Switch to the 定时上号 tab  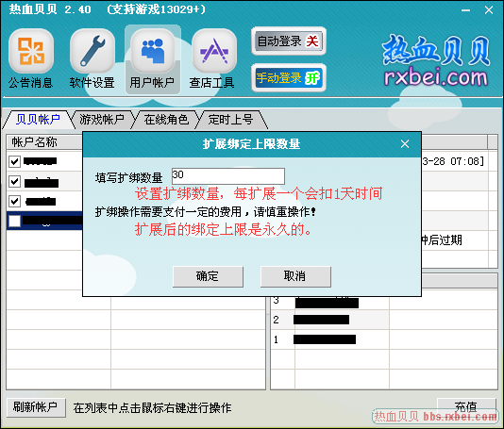coord(230,120)
